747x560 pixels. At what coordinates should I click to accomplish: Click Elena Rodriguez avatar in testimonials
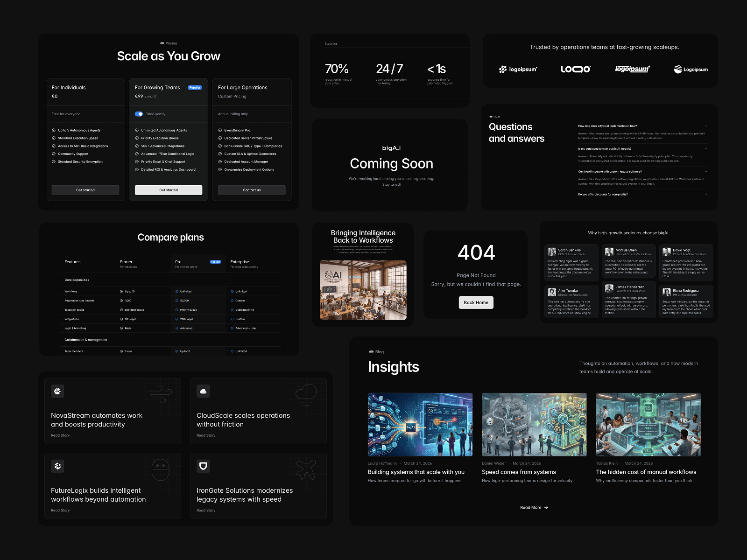667,292
